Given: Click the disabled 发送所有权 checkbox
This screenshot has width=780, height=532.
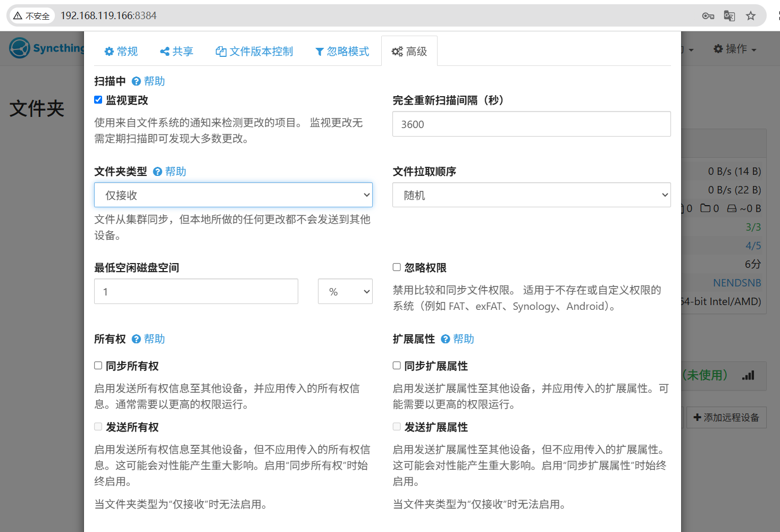Looking at the screenshot, I should click(98, 427).
